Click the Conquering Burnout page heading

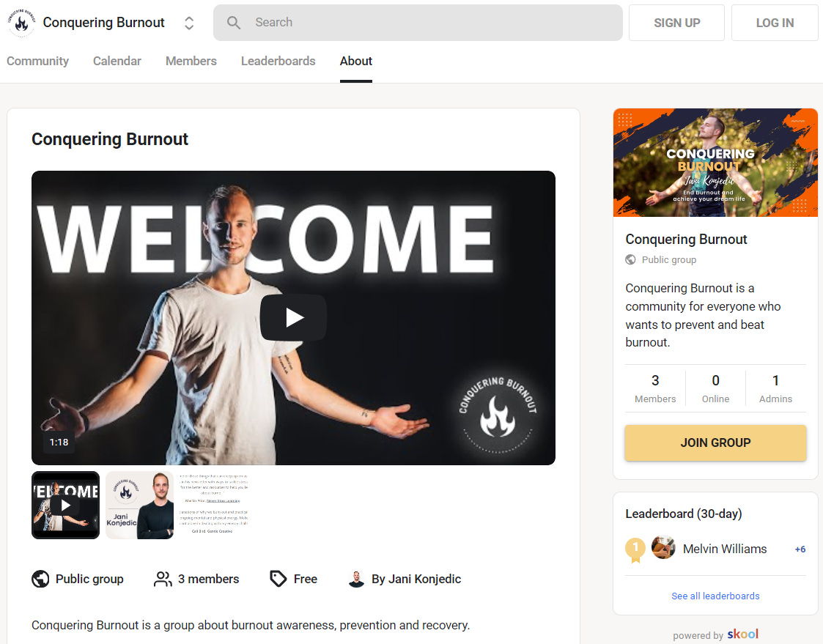coord(110,139)
